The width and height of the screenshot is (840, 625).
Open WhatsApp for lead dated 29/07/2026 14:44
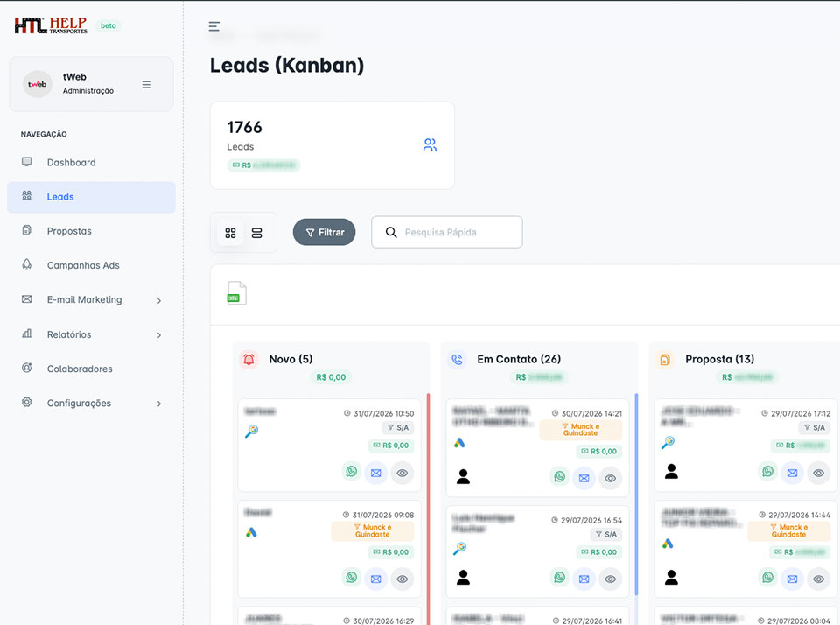coord(767,578)
